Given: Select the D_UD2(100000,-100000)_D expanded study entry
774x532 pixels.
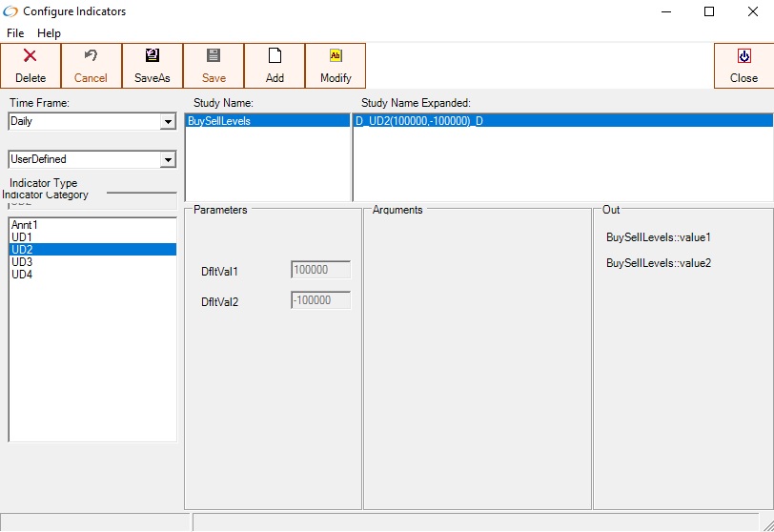Looking at the screenshot, I should tap(419, 121).
